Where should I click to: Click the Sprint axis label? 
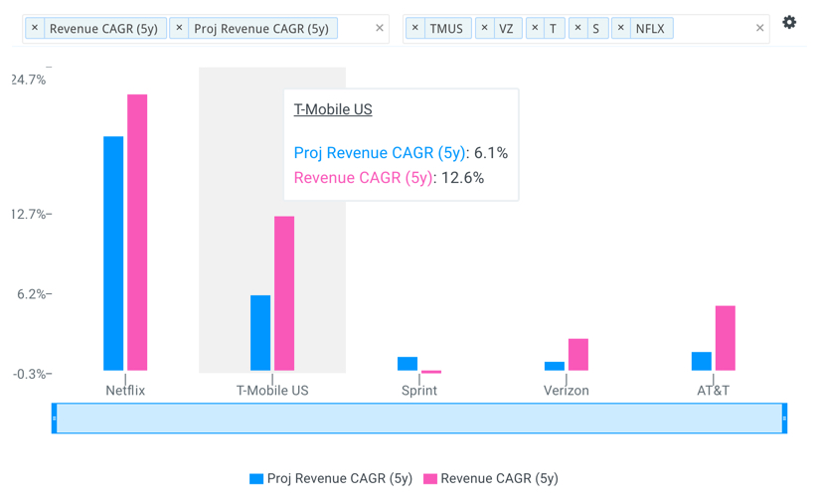coord(419,391)
